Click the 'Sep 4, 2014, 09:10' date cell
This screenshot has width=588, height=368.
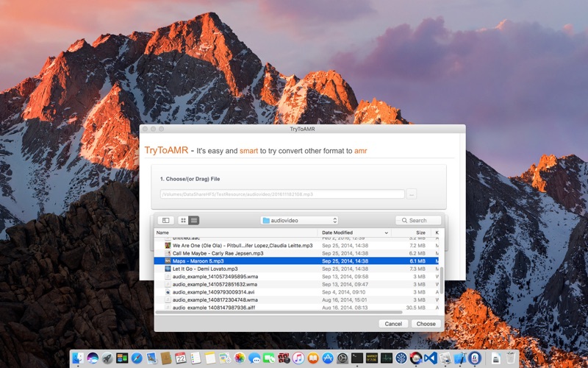click(343, 291)
